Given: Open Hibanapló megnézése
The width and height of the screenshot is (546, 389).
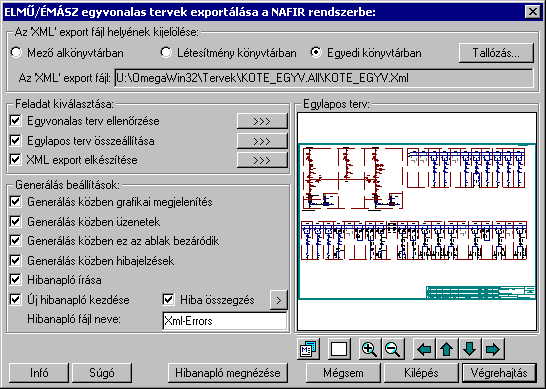Looking at the screenshot, I should point(228,373).
